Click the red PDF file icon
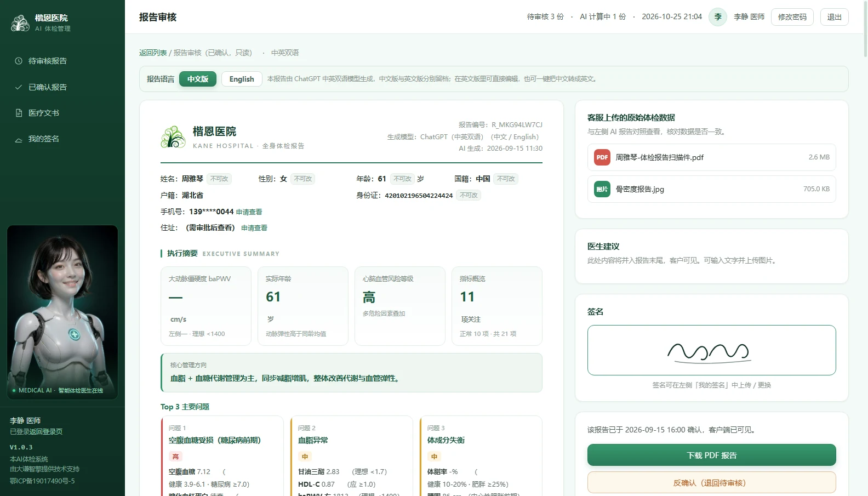Viewport: 868px width, 496px height. 602,157
